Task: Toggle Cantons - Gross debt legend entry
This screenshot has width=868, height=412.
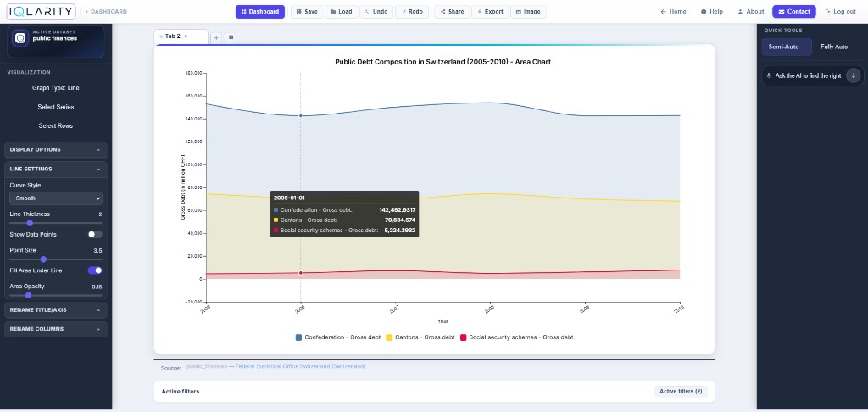Action: click(x=420, y=337)
